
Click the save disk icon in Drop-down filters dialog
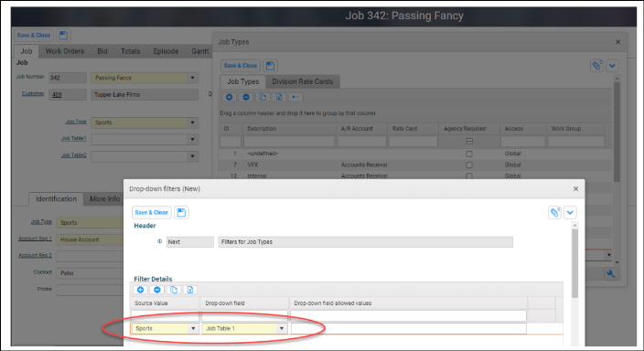[181, 213]
